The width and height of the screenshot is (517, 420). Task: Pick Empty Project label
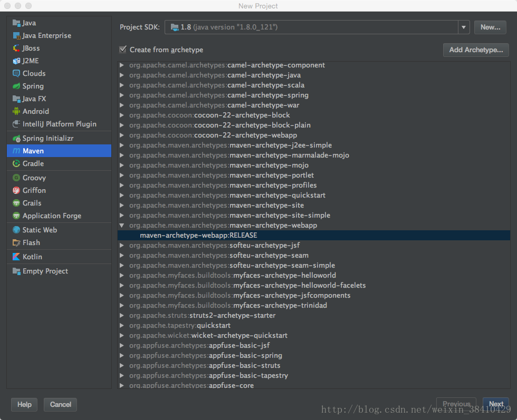click(45, 271)
